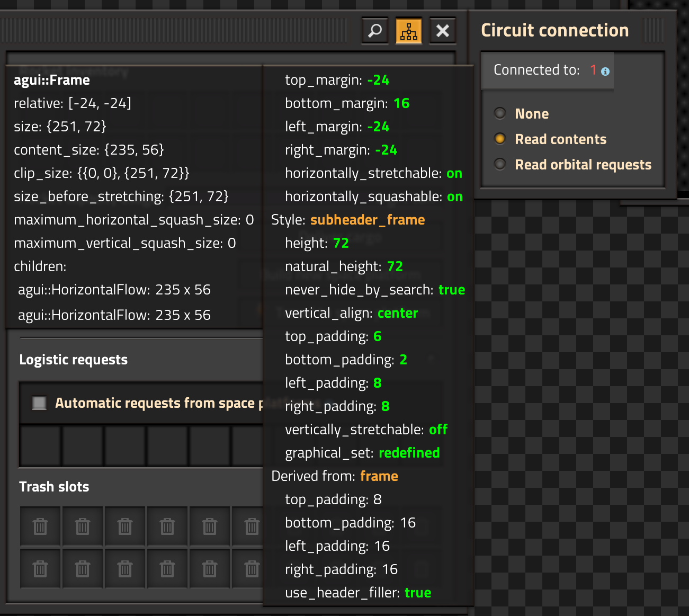689x616 pixels.
Task: Click the third trash slot in bottom row
Action: 125,569
